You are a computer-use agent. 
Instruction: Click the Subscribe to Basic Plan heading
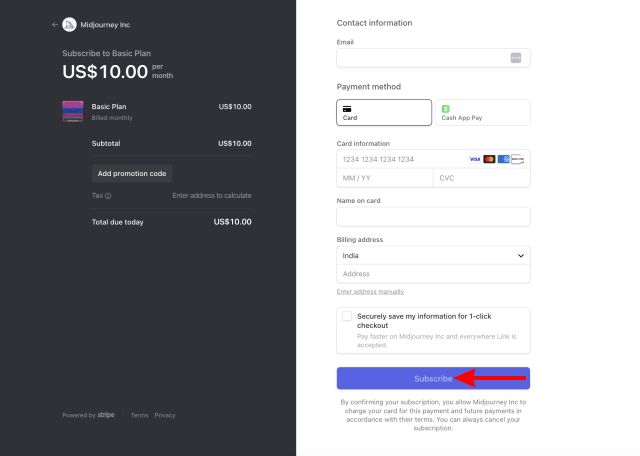pyautogui.click(x=107, y=53)
